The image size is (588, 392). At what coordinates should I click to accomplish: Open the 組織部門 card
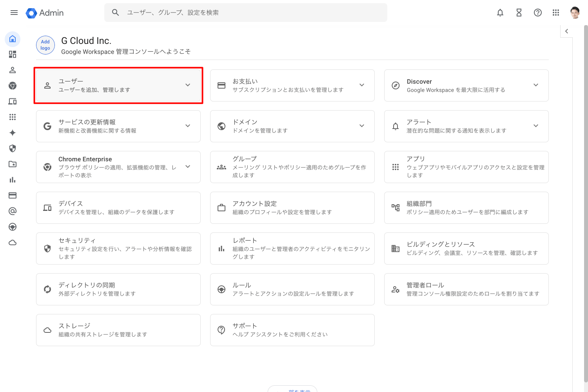click(466, 208)
